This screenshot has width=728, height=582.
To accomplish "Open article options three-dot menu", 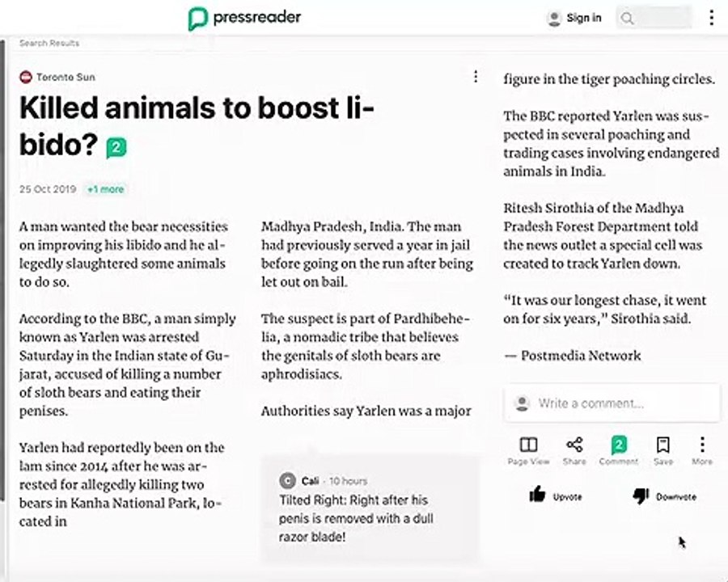I will coord(476,77).
